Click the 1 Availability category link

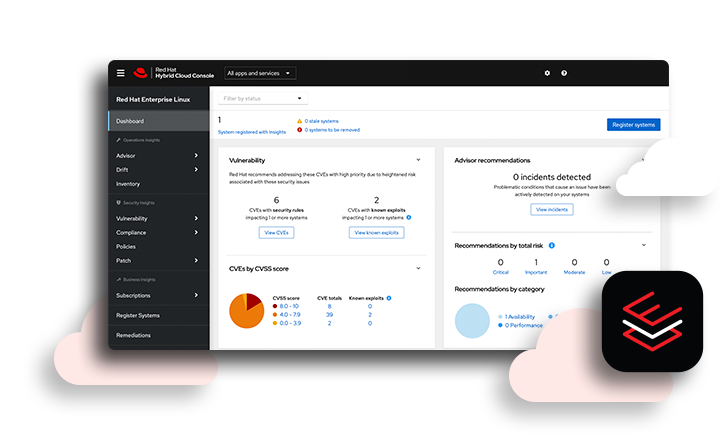[519, 317]
